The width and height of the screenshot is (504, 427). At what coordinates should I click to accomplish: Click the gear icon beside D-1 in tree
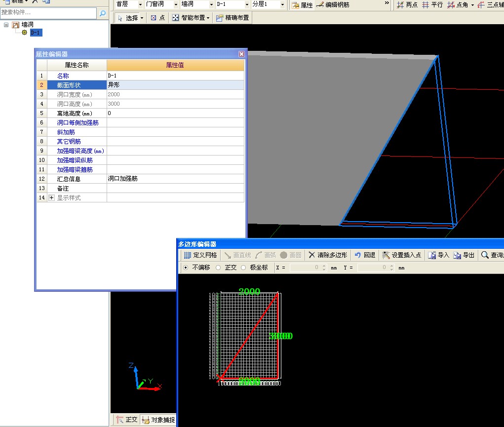click(24, 33)
